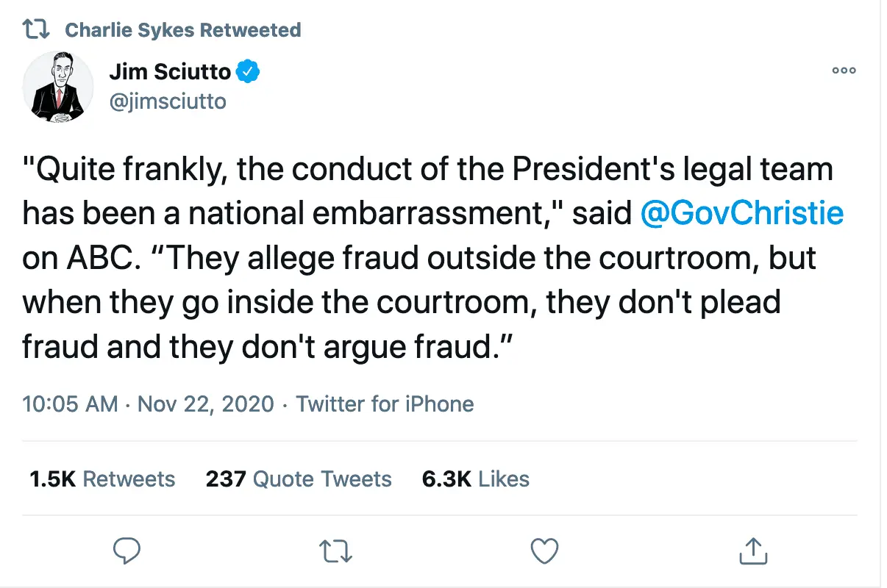
Task: Open the Twitter for iPhone source link
Action: click(x=385, y=404)
